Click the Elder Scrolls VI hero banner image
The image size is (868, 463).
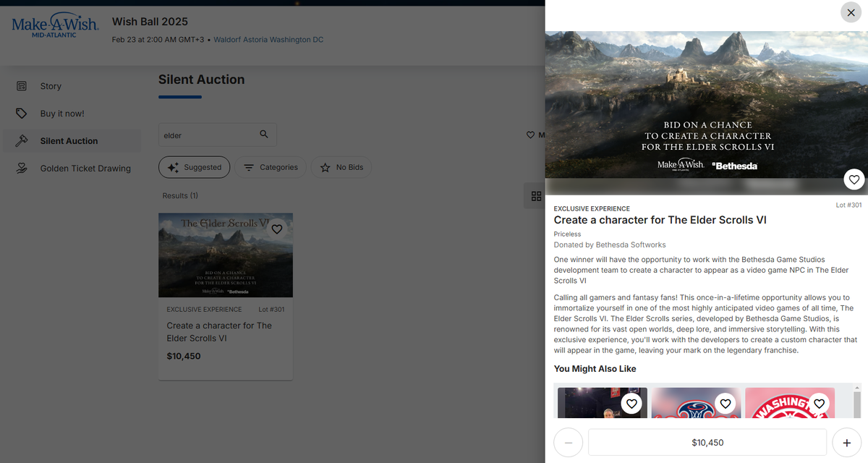click(706, 113)
